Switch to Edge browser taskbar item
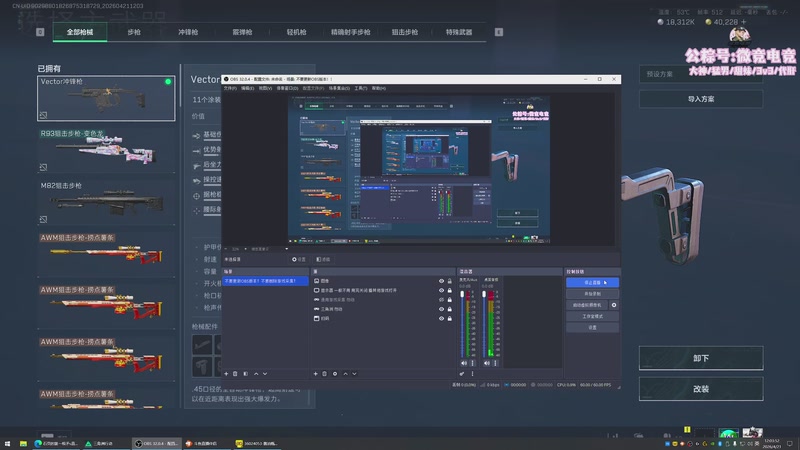The width and height of the screenshot is (800, 450). 56,444
